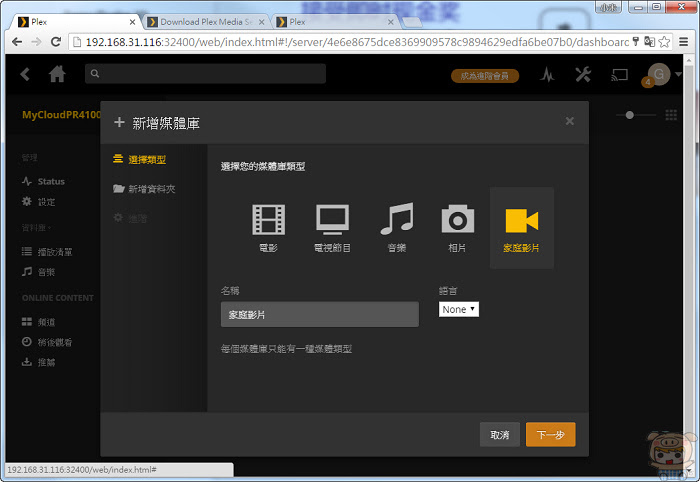Open the user account avatar G

658,74
